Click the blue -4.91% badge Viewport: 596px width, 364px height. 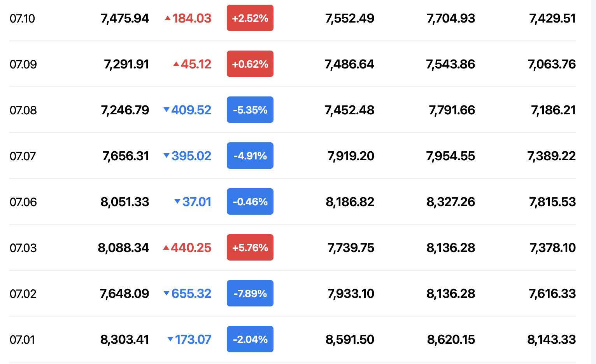tap(250, 156)
